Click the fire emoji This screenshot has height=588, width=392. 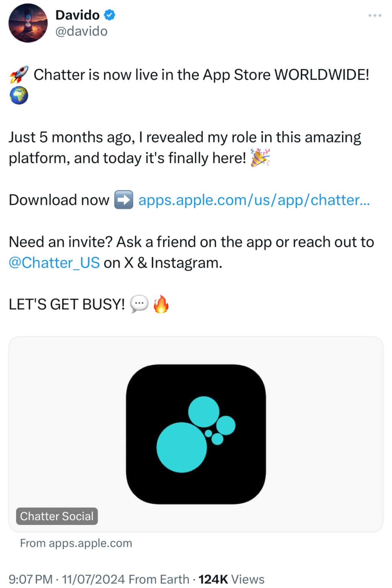pyautogui.click(x=161, y=304)
